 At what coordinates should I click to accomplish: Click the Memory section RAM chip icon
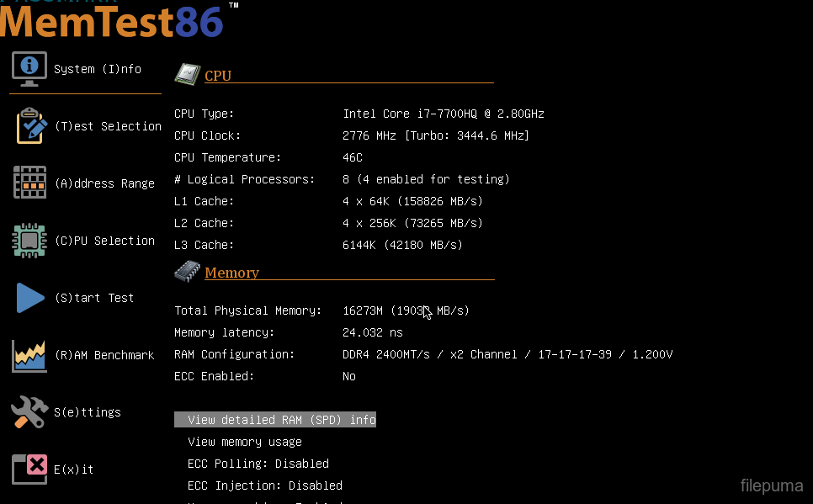(187, 272)
